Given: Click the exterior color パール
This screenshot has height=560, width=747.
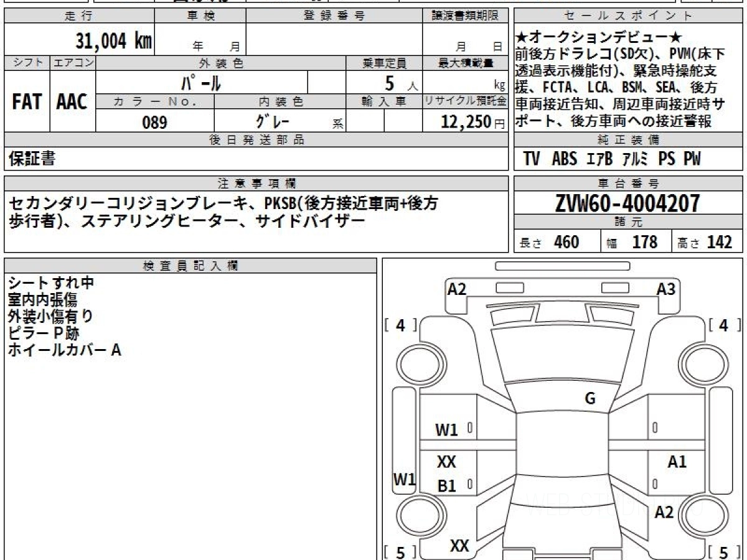Looking at the screenshot, I should click(200, 83).
